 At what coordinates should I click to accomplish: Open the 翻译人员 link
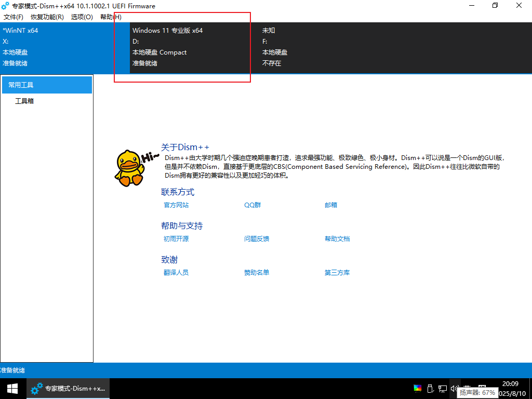click(x=176, y=272)
